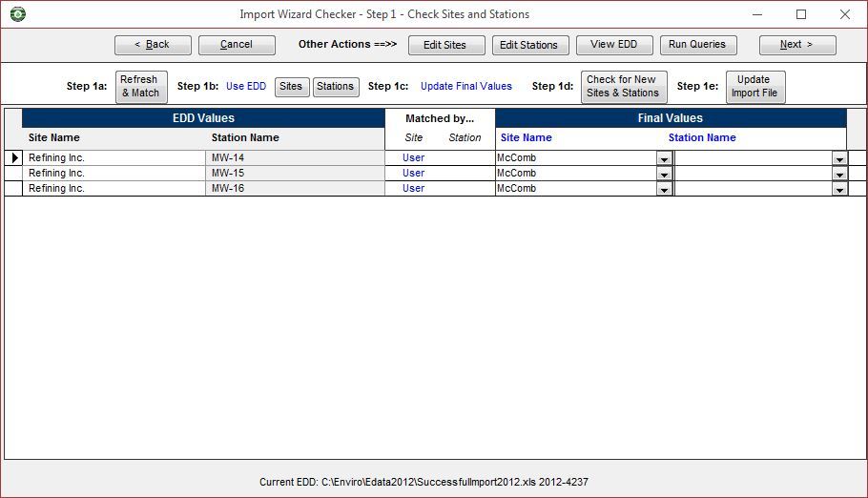Click McComb final site in MW-16 row
The width and height of the screenshot is (868, 498).
click(x=576, y=188)
